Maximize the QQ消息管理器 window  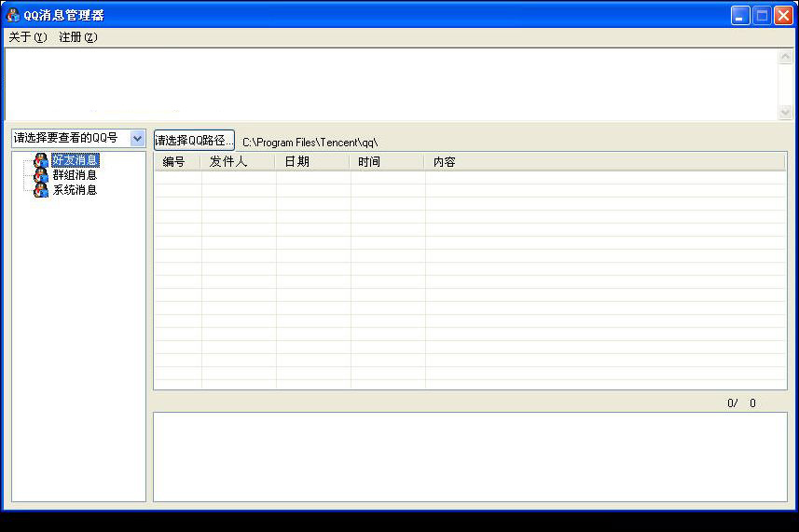[762, 16]
